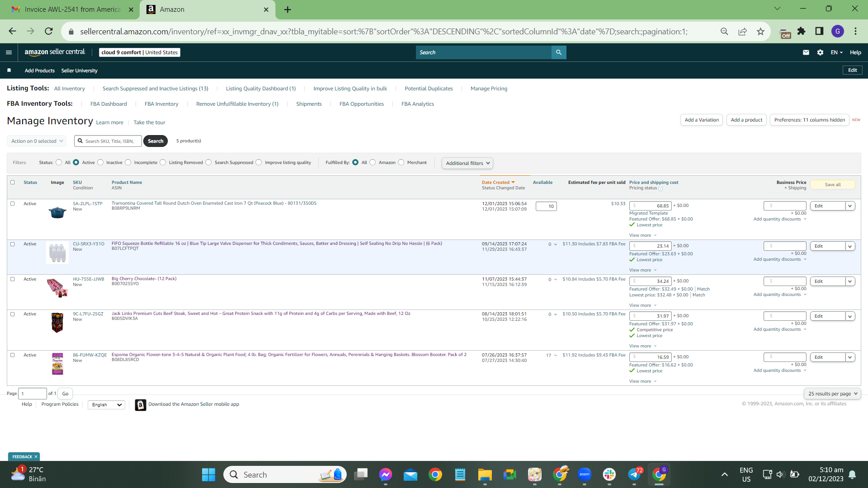The width and height of the screenshot is (868, 488).
Task: Open the English footer language selector
Action: click(106, 405)
